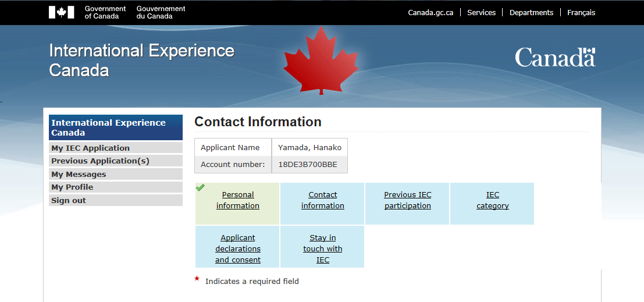Image resolution: width=644 pixels, height=302 pixels.
Task: Click the Indicates a required field note
Action: 252,282
